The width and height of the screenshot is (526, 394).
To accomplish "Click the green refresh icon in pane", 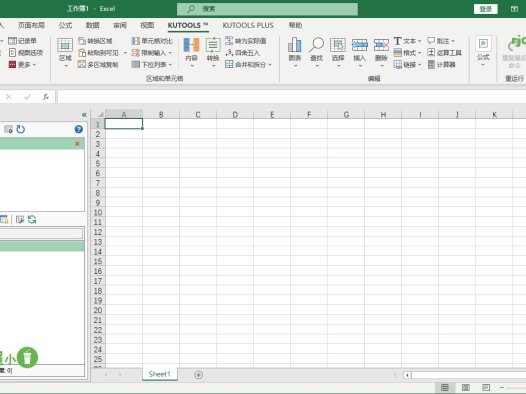I will [32, 220].
